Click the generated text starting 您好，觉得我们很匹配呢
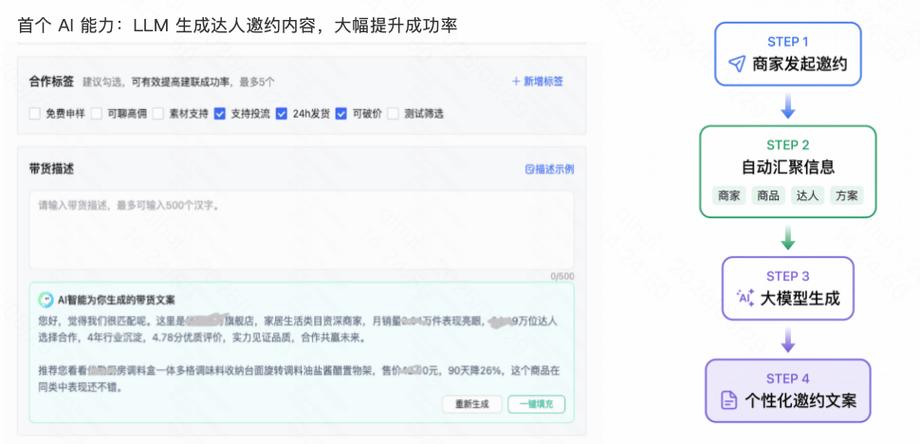 click(297, 330)
